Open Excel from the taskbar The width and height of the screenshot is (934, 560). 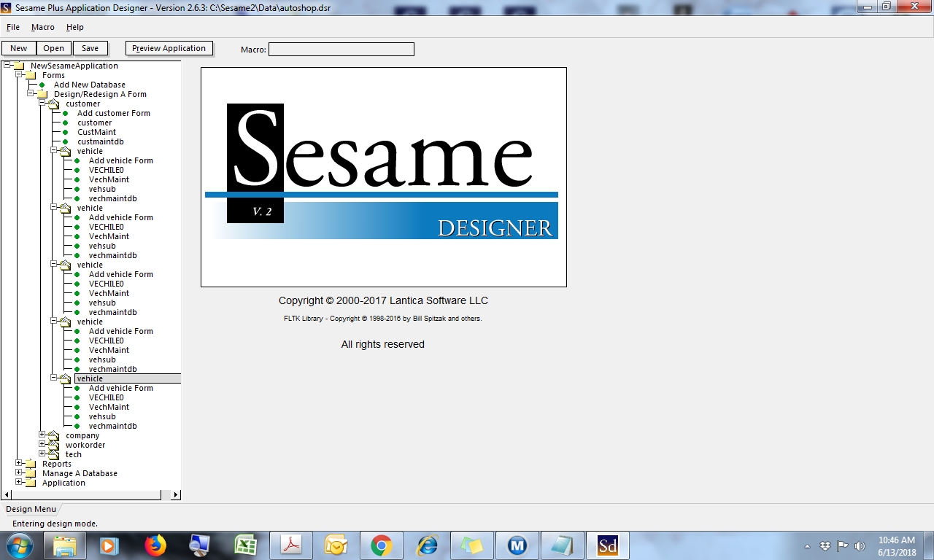pos(245,545)
